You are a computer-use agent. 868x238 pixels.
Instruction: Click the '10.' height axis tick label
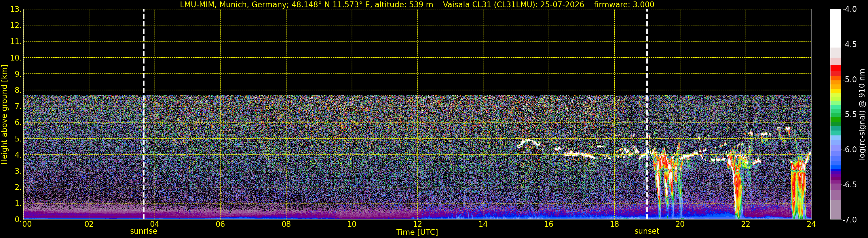tap(16, 58)
